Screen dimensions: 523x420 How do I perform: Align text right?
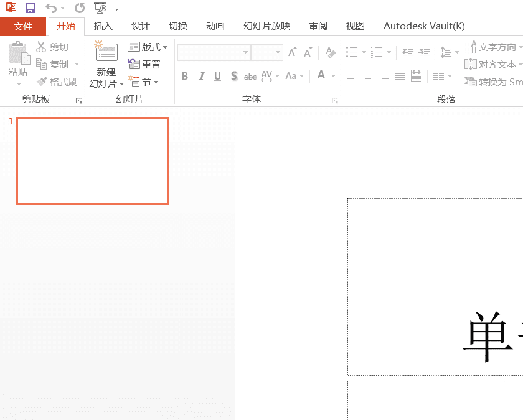coord(384,76)
